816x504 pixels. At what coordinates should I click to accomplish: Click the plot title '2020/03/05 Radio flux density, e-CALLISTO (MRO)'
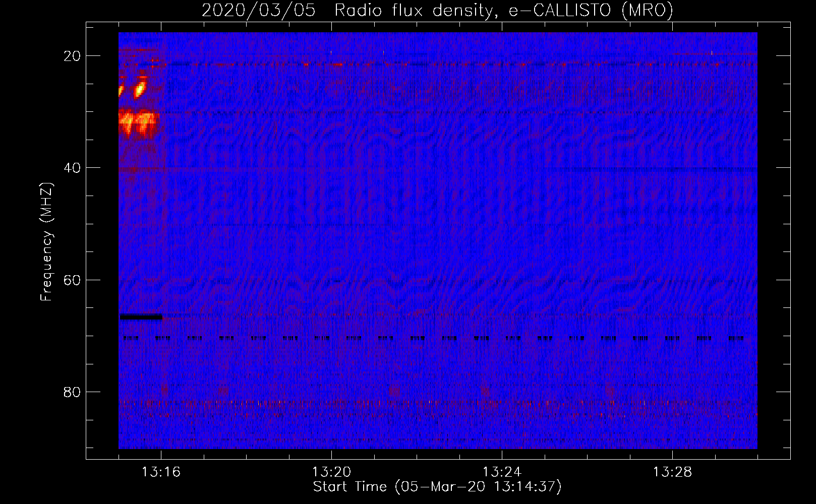437,10
